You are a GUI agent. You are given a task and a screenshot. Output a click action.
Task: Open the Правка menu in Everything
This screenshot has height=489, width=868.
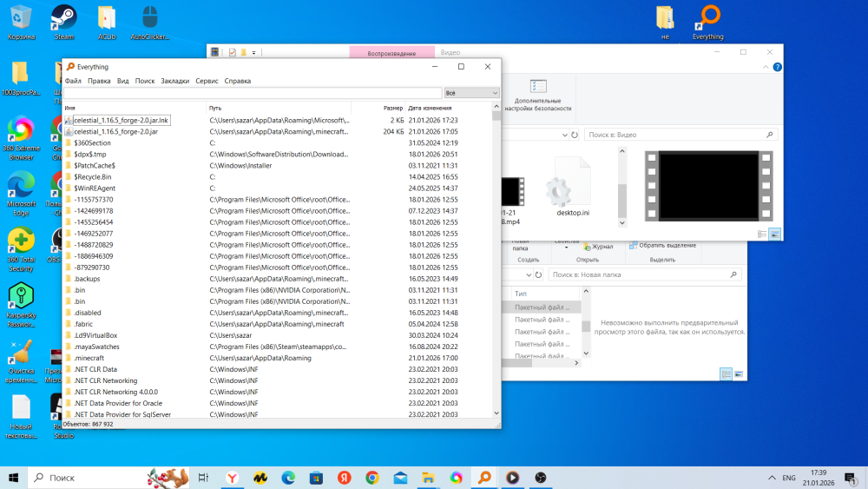pyautogui.click(x=99, y=81)
